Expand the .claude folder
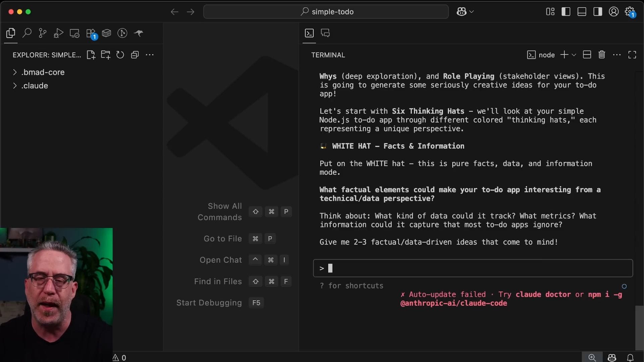 [35, 85]
